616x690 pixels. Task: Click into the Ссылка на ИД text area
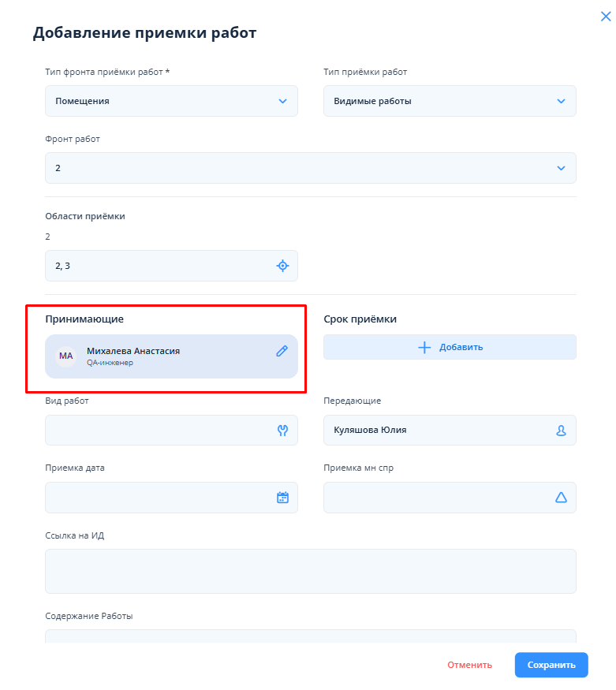[x=310, y=571]
